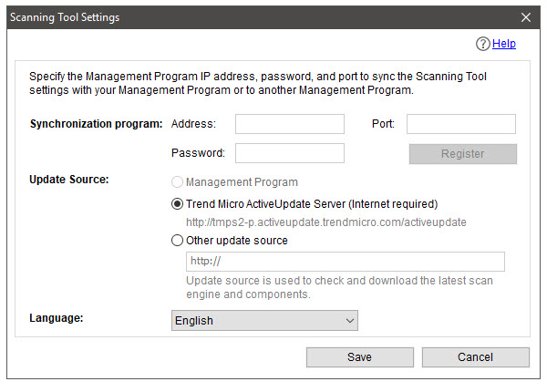
Task: Expand the Language combo box arrow
Action: coord(349,320)
